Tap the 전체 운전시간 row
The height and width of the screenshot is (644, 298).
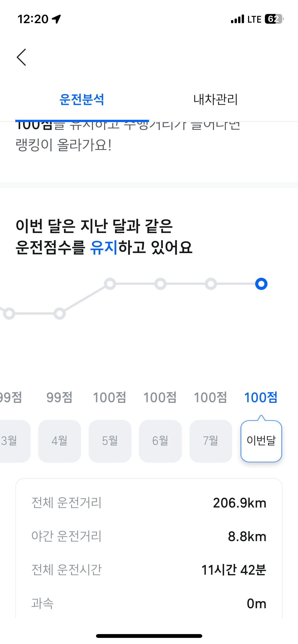(149, 570)
